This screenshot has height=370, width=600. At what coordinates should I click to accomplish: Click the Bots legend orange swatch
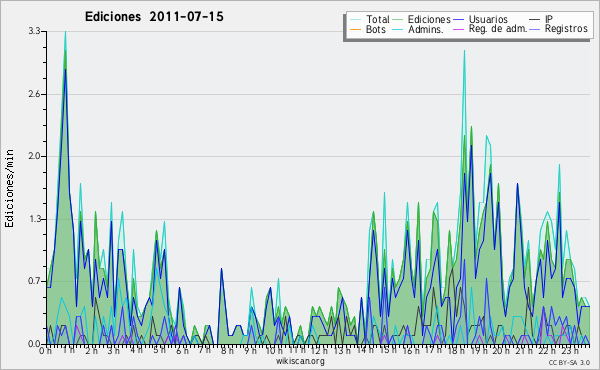[x=355, y=29]
